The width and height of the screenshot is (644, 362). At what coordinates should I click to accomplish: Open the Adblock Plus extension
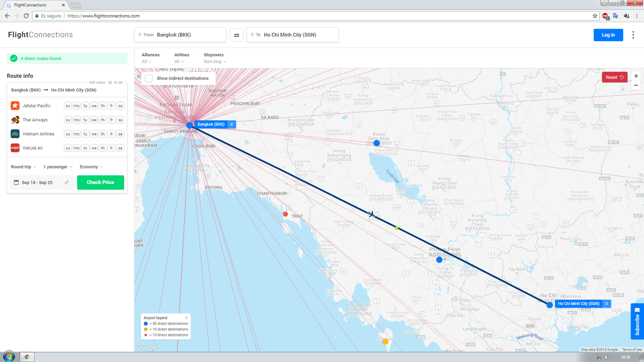(x=605, y=16)
